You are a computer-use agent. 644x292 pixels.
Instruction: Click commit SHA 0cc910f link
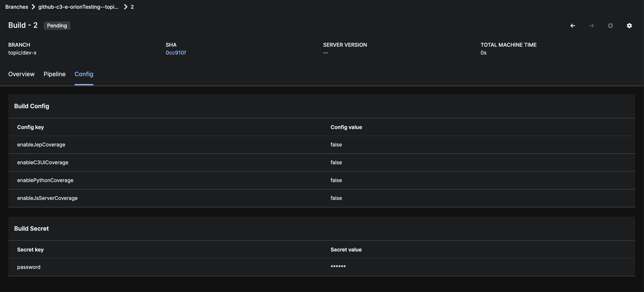176,53
